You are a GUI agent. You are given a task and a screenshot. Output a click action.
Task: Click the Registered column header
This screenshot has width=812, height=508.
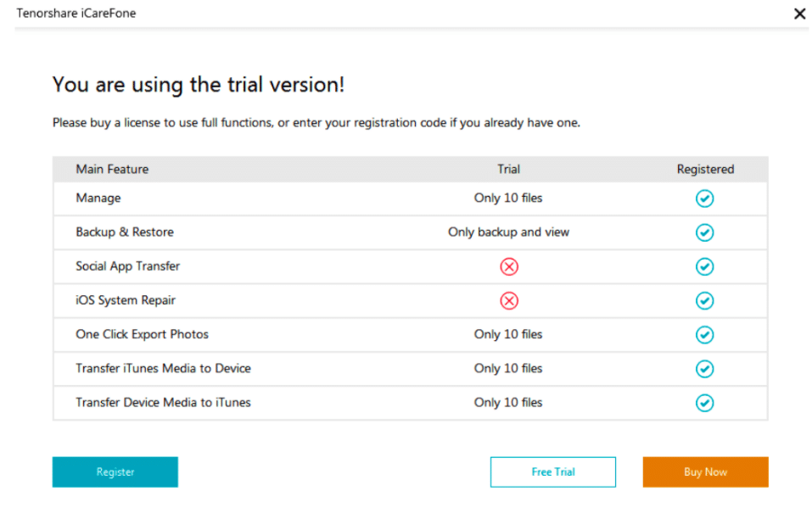tap(705, 169)
